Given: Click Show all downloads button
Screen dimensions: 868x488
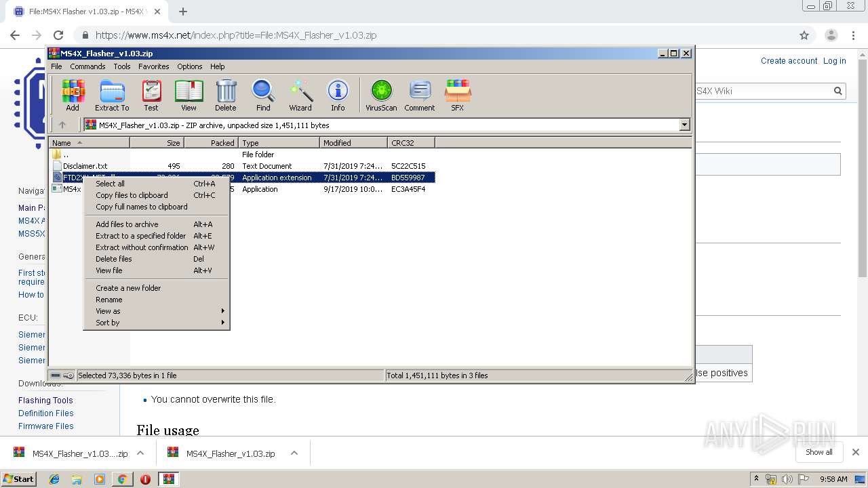Looking at the screenshot, I should 818,452.
